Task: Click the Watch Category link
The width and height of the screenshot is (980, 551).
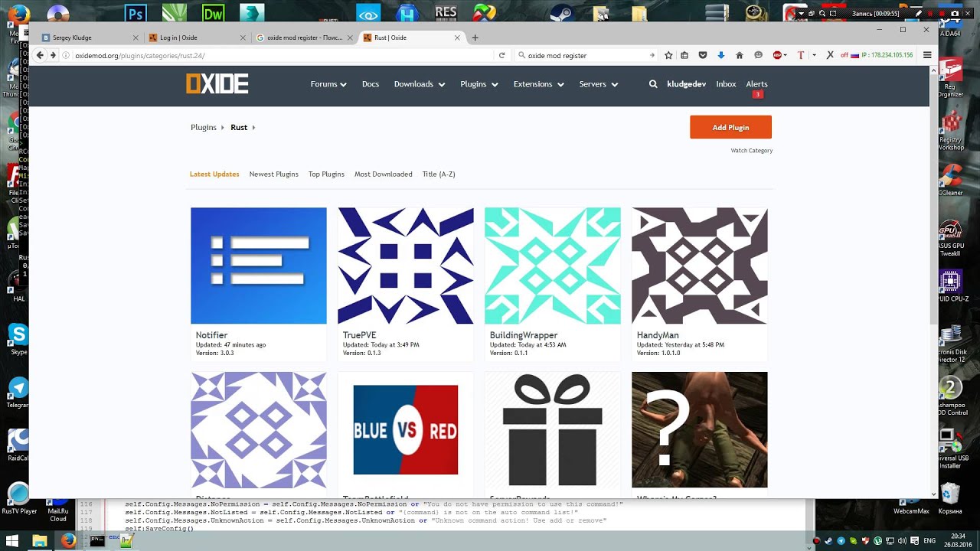Action: pyautogui.click(x=751, y=151)
